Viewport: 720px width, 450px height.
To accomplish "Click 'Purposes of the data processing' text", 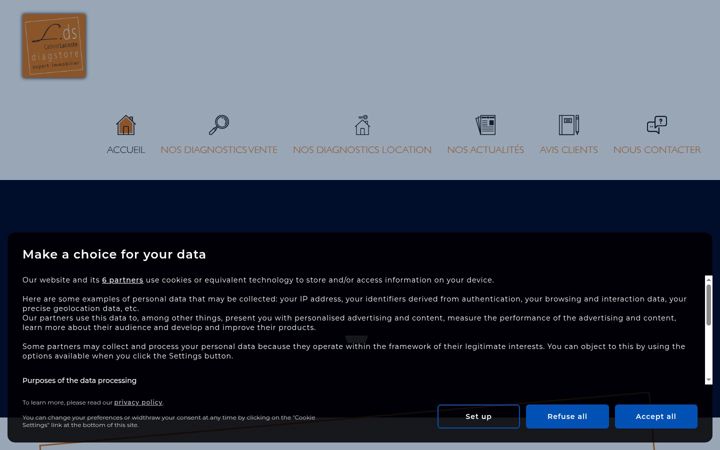I will (x=79, y=381).
